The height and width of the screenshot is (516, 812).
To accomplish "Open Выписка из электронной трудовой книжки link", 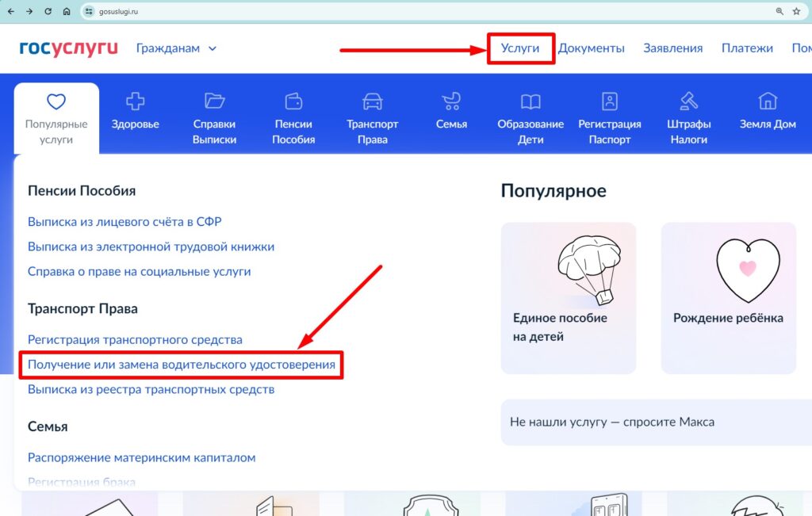I will pos(151,247).
